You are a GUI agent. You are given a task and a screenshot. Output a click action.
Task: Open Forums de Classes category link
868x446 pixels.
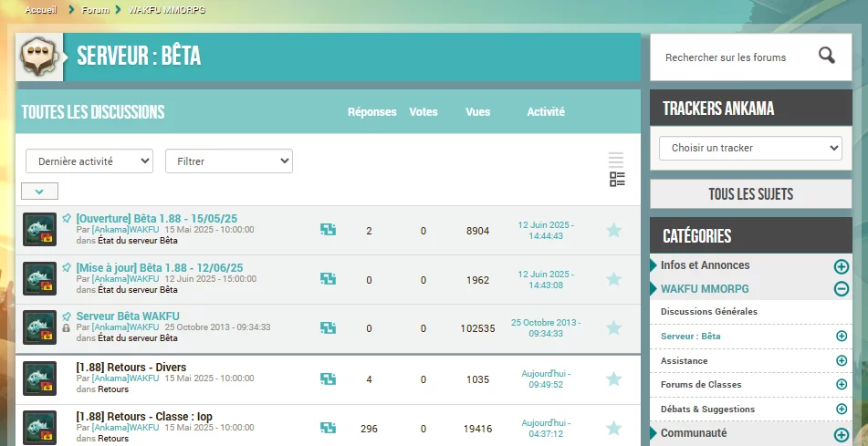pos(701,385)
